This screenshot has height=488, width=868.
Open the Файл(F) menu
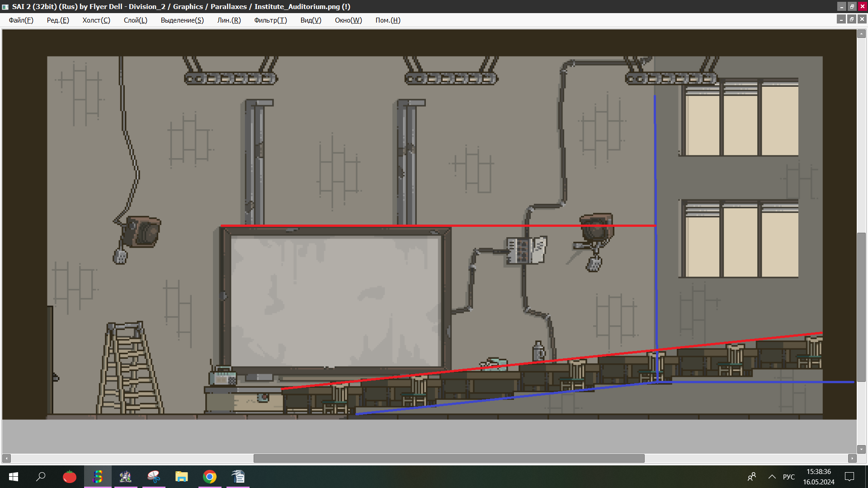click(21, 20)
